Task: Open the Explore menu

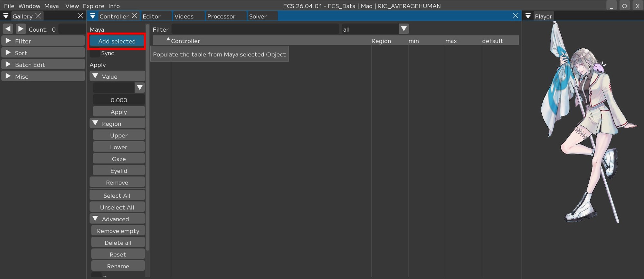Action: coord(93,6)
